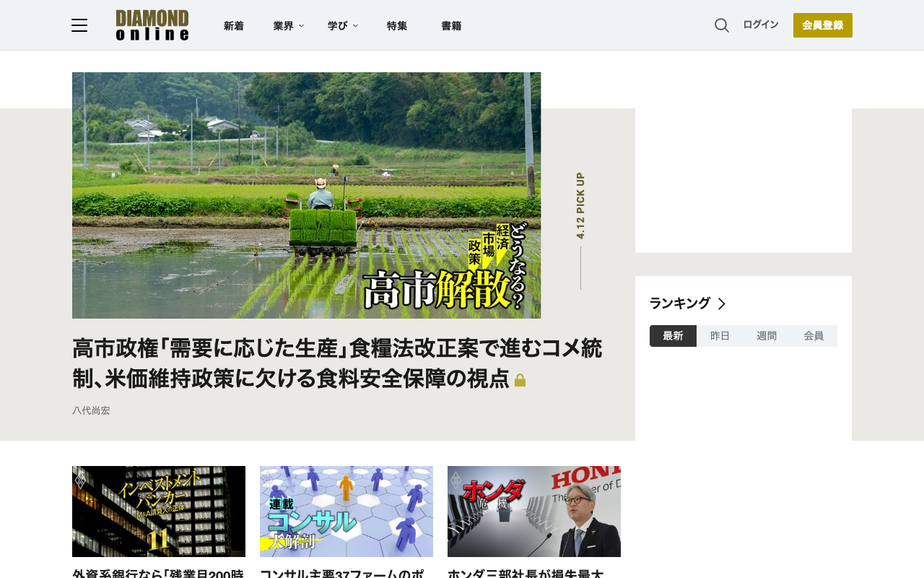Go to the 書籍 section

[x=451, y=26]
